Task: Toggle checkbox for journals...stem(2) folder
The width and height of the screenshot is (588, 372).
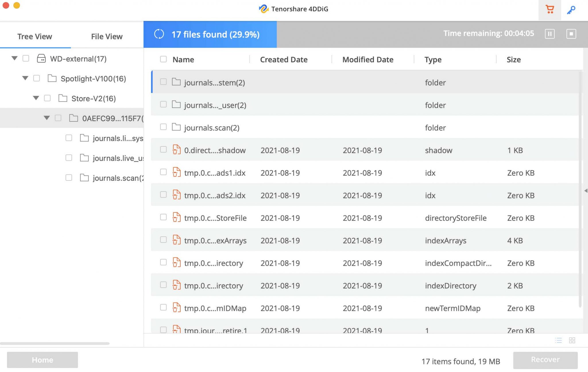Action: point(163,82)
